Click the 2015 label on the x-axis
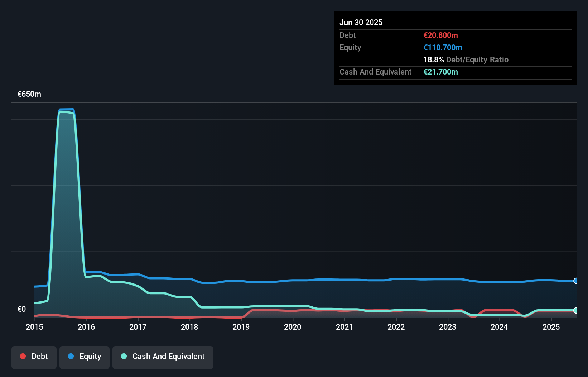Image resolution: width=588 pixels, height=377 pixels. [34, 327]
